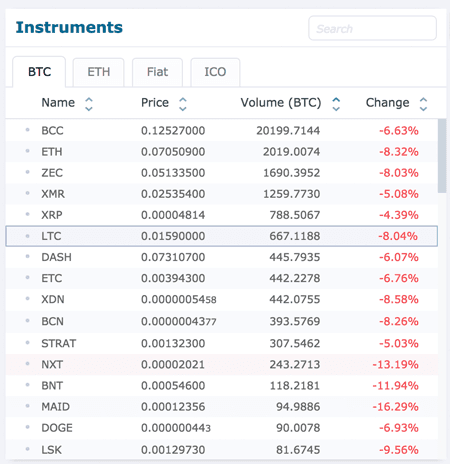
Task: Toggle favorite dot for NXT
Action: tap(28, 364)
